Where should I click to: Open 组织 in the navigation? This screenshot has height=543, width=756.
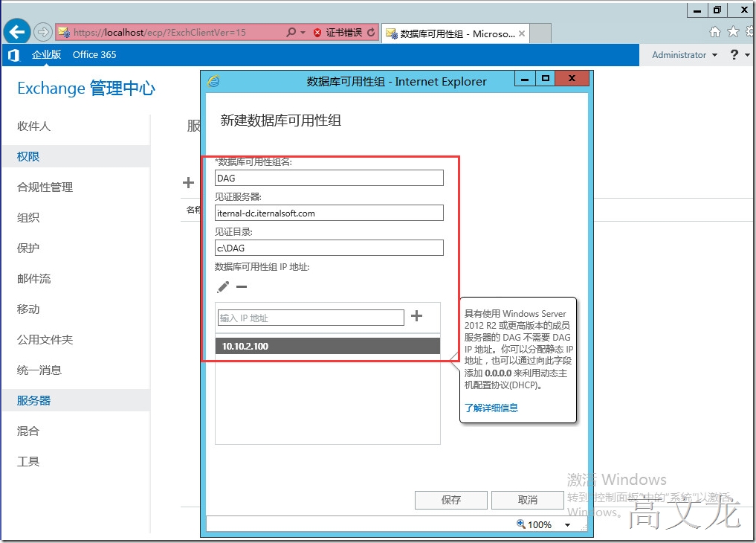(x=28, y=217)
